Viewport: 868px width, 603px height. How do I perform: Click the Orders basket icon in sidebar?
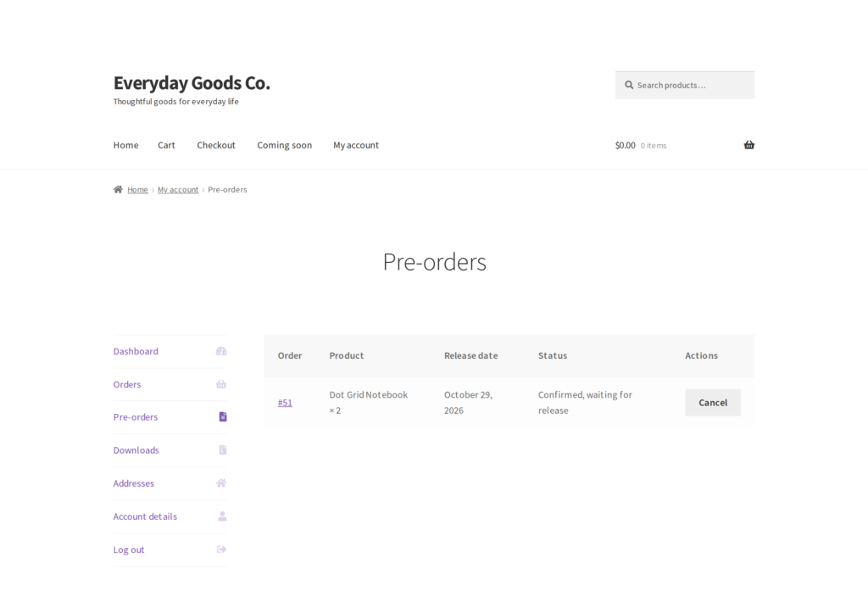pyautogui.click(x=221, y=384)
